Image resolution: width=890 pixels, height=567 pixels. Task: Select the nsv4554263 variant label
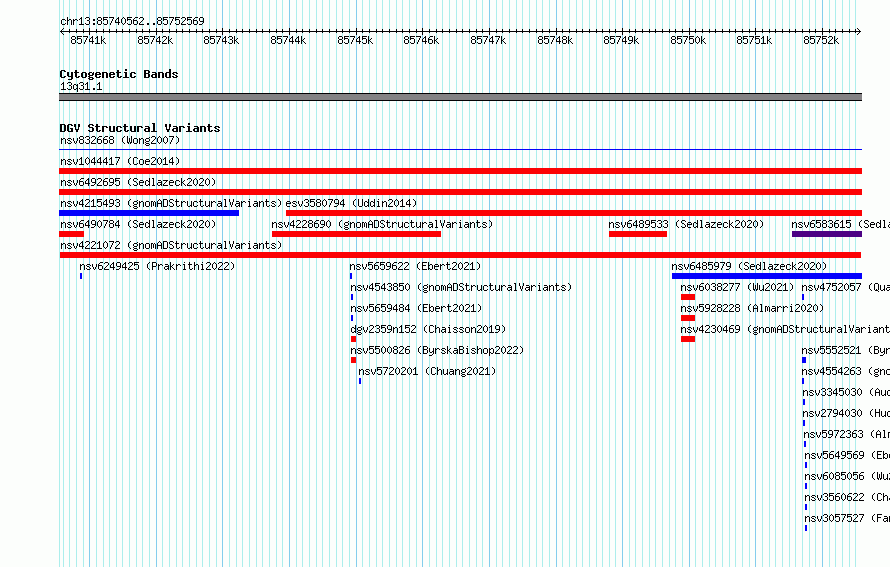845,371
